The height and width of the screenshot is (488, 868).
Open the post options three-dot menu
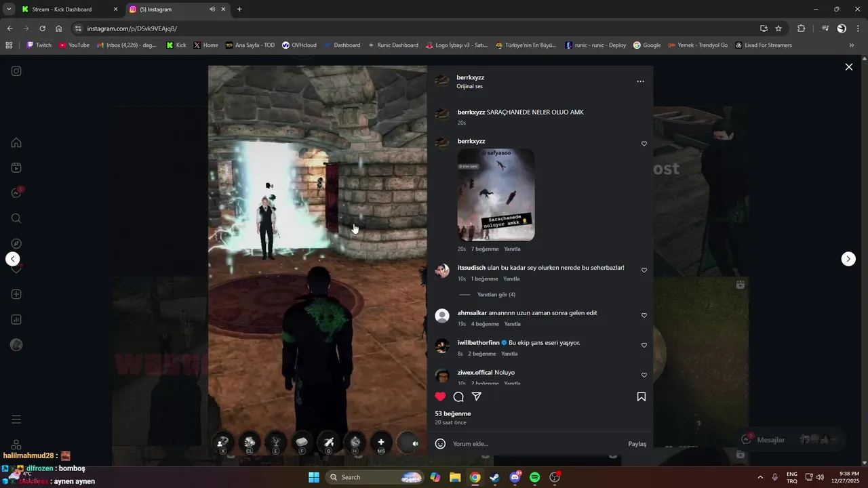coord(640,81)
